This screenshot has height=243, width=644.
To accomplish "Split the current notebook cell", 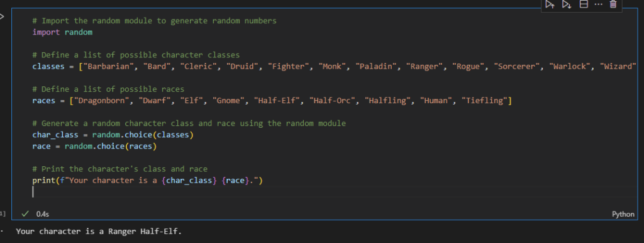I will tap(583, 4).
